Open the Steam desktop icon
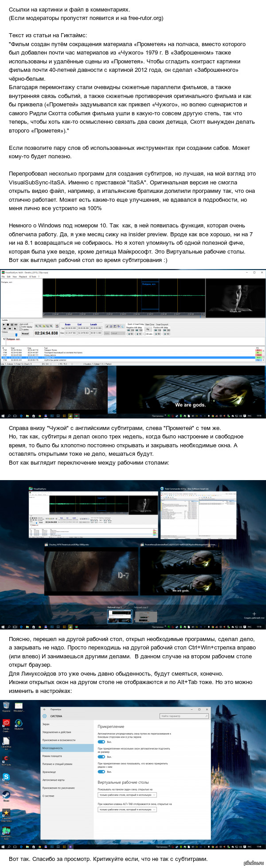The image size is (266, 868). (6, 796)
